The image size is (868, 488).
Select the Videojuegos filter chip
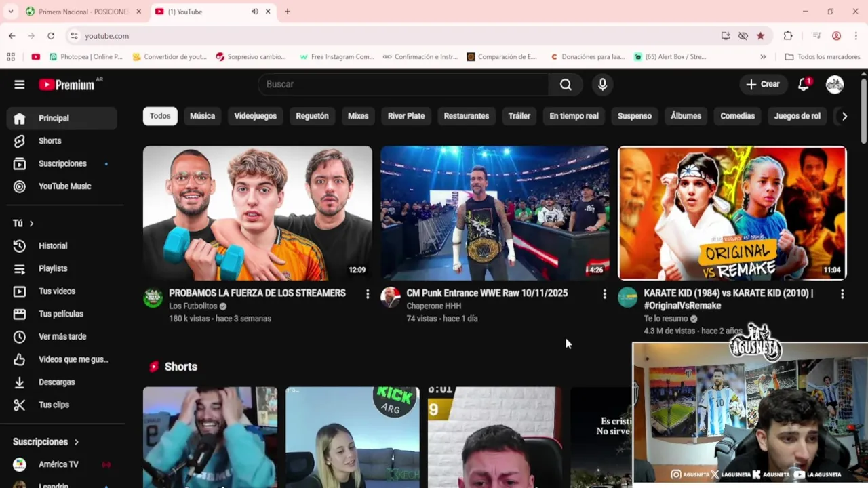pos(256,116)
